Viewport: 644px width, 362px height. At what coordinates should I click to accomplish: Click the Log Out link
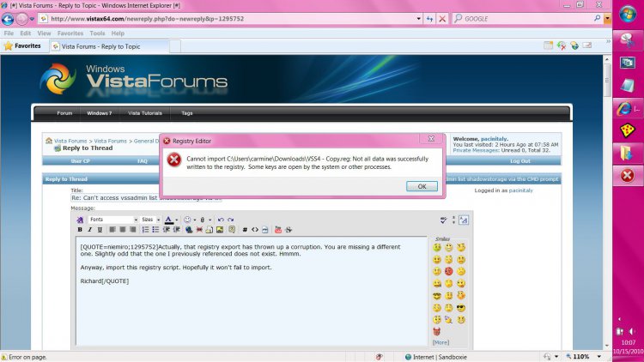(520, 161)
